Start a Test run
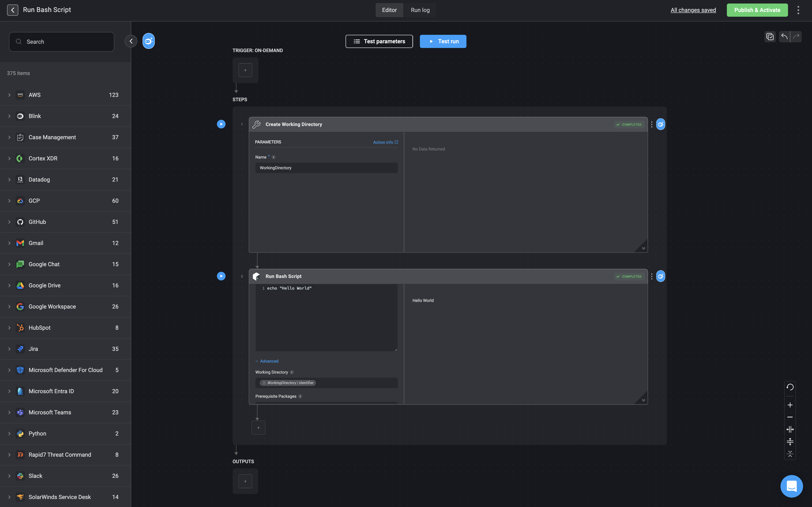This screenshot has height=507, width=812. [x=443, y=41]
